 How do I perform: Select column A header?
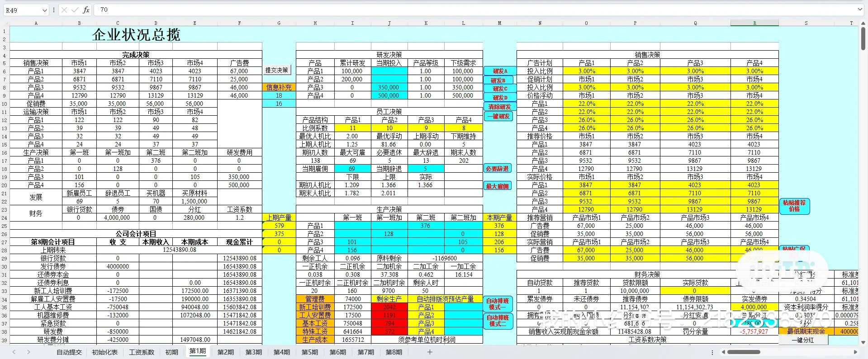[x=36, y=23]
